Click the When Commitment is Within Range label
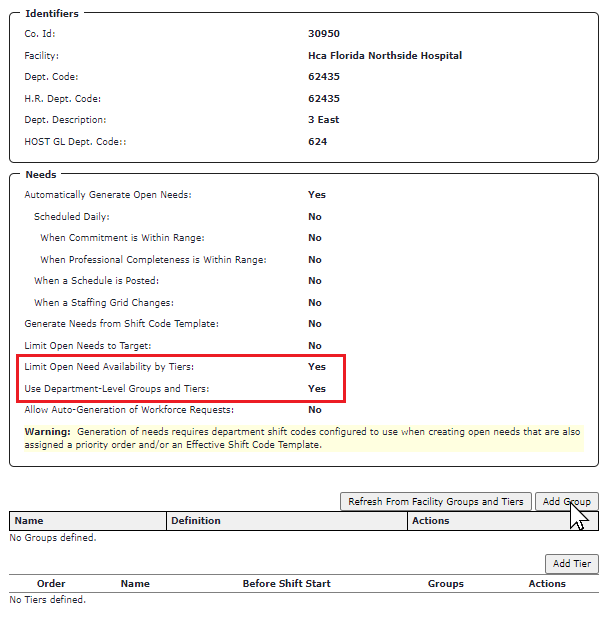This screenshot has height=625, width=605. coord(122,238)
